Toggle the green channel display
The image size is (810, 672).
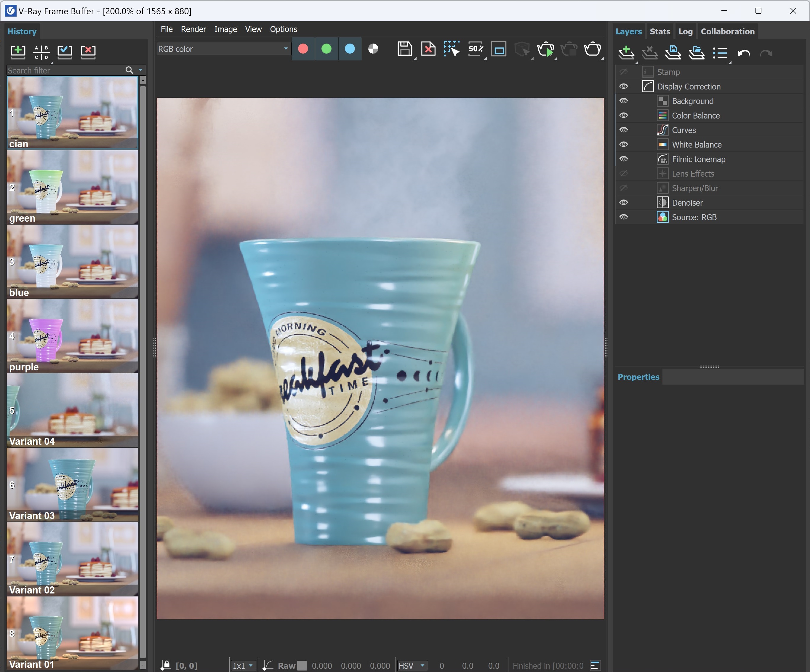[x=326, y=49]
